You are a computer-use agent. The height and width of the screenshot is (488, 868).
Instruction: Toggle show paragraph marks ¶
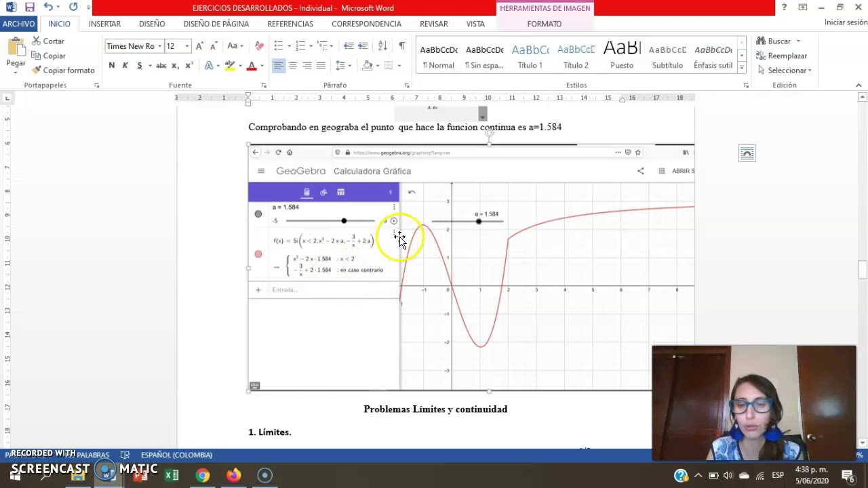tap(402, 46)
